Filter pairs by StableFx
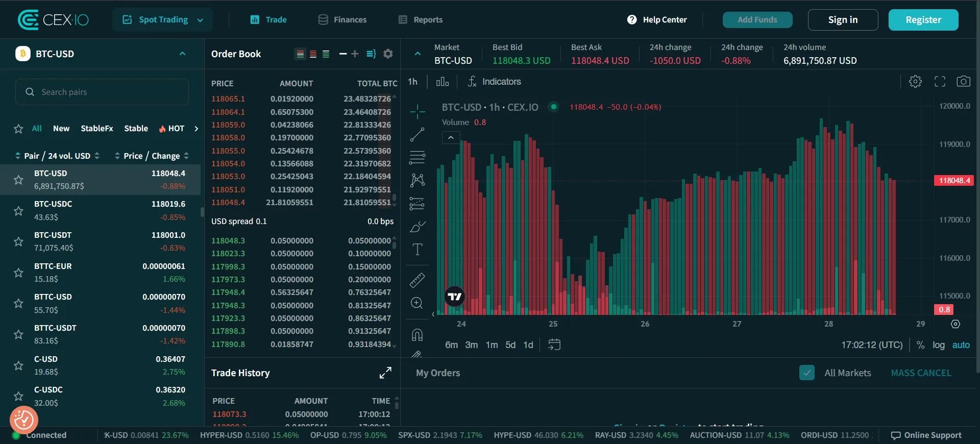980x444 pixels. click(x=97, y=129)
